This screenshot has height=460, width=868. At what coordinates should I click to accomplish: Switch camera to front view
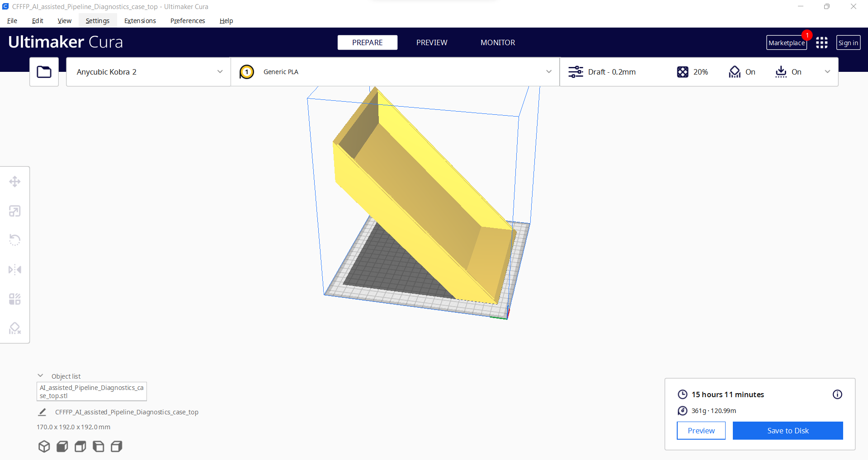click(62, 446)
